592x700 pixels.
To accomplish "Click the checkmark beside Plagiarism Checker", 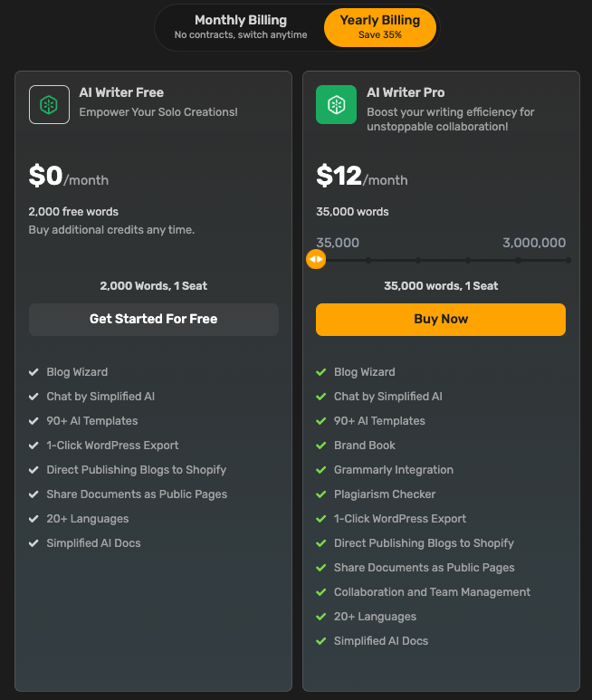I will point(320,494).
